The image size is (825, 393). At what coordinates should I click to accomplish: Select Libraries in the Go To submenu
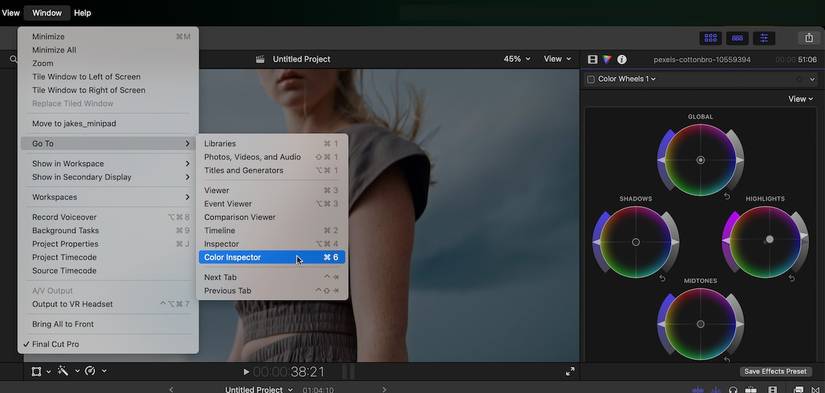[x=272, y=144]
